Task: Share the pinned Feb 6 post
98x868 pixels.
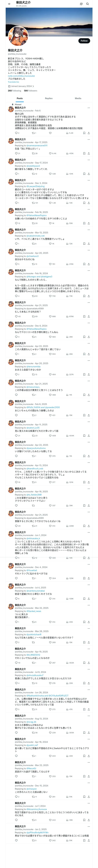Action: click(89, 133)
